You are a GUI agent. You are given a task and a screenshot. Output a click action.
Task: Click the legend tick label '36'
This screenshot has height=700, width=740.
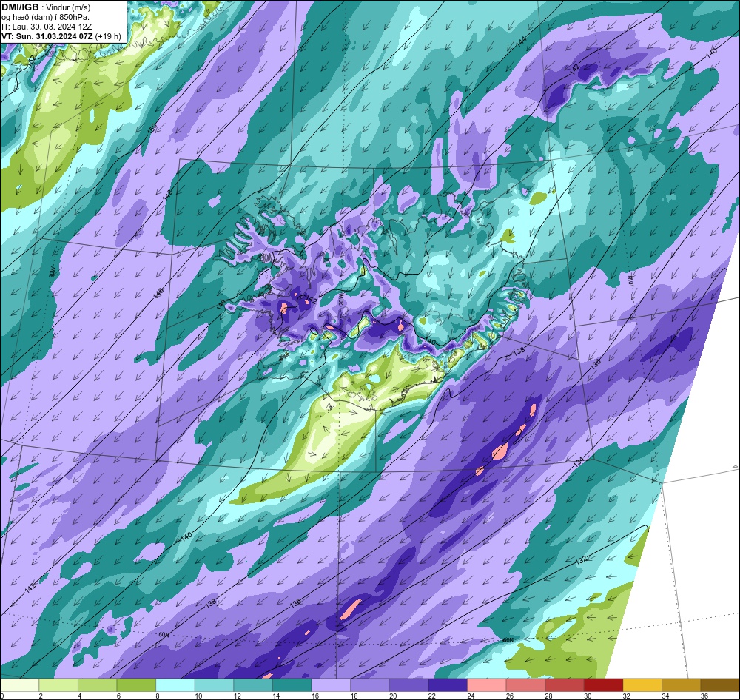click(704, 696)
